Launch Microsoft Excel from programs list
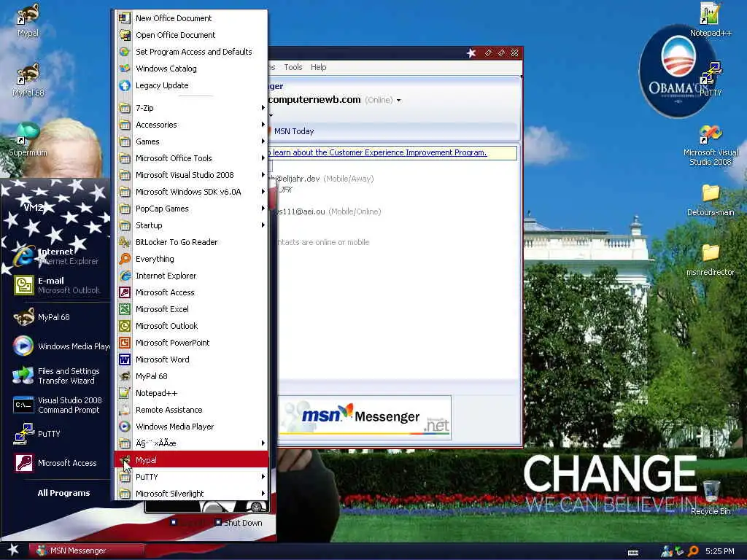Viewport: 747px width, 560px height. [192, 309]
